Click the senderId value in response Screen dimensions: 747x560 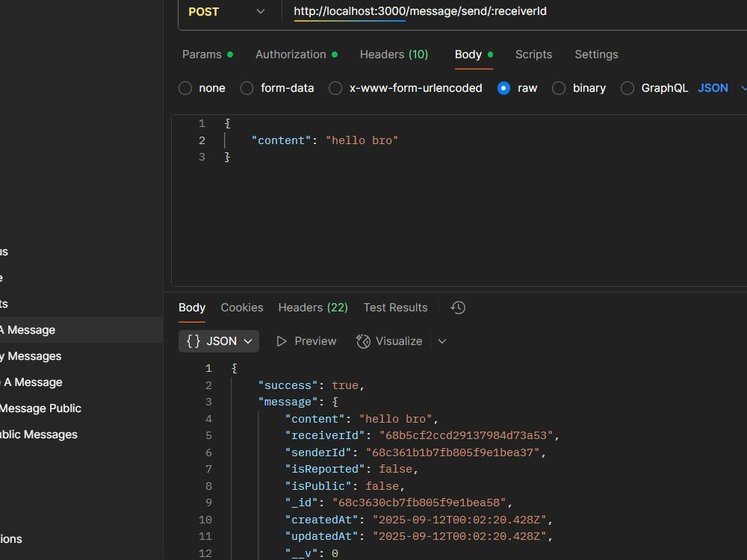tap(453, 452)
